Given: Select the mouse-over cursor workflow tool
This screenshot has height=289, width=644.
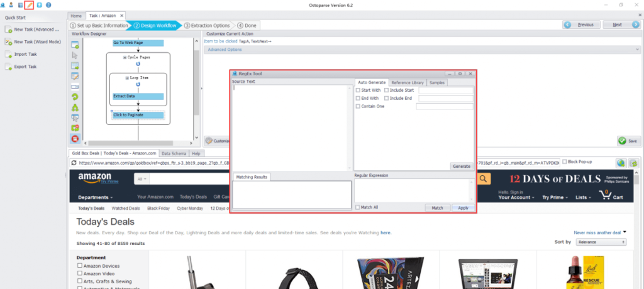Looking at the screenshot, I should [x=75, y=118].
